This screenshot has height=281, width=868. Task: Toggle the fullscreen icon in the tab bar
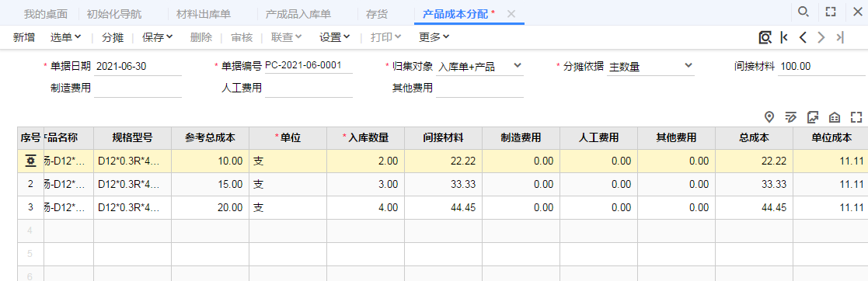[831, 12]
